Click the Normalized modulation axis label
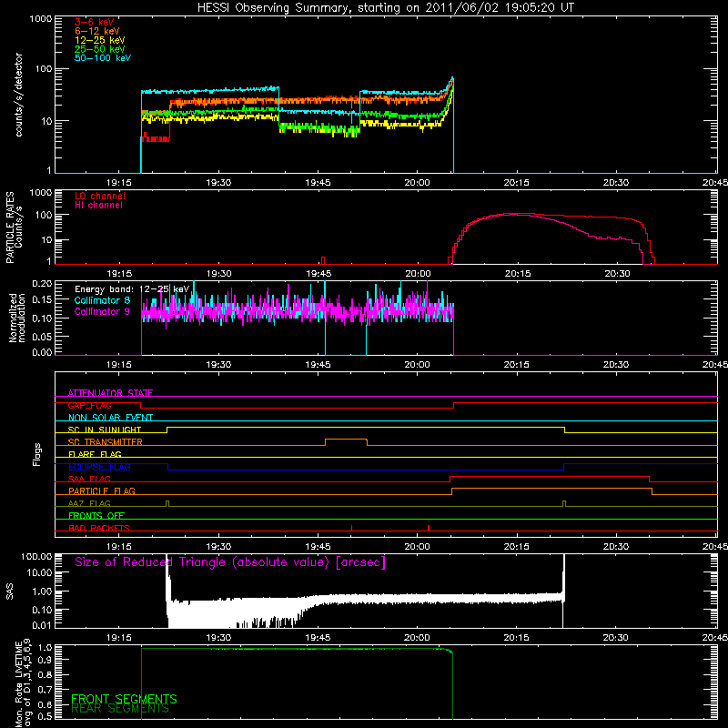Screen dimensions: 728x728 (16, 318)
